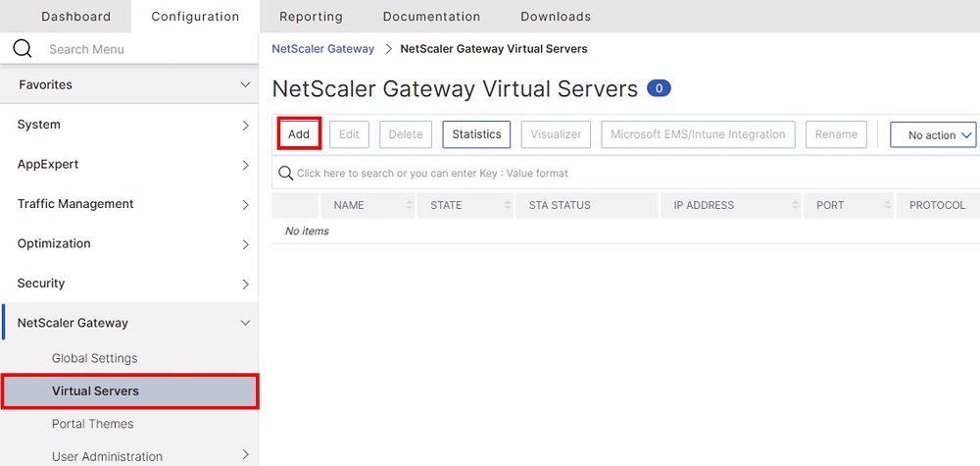This screenshot has width=980, height=466.
Task: Go to NetScaler Gateway breadcrumb link
Action: click(x=322, y=49)
